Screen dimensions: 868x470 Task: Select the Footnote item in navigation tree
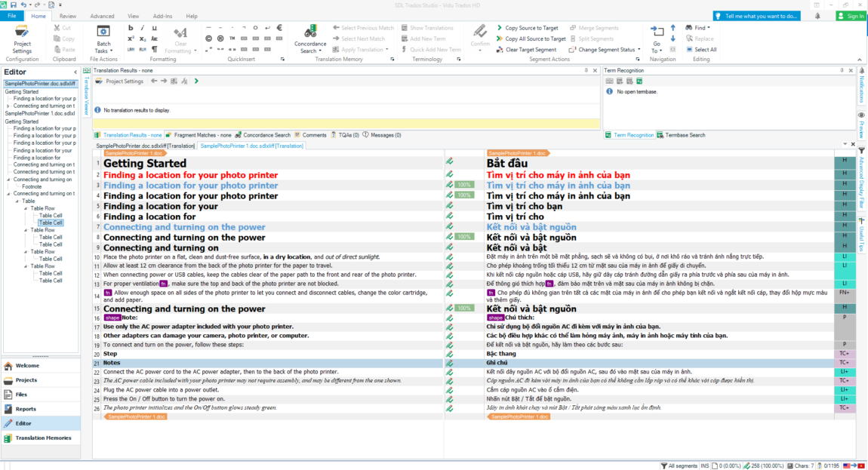click(x=32, y=186)
